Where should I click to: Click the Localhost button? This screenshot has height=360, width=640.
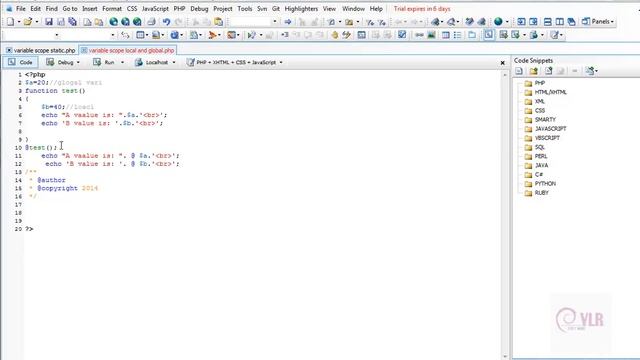152,62
